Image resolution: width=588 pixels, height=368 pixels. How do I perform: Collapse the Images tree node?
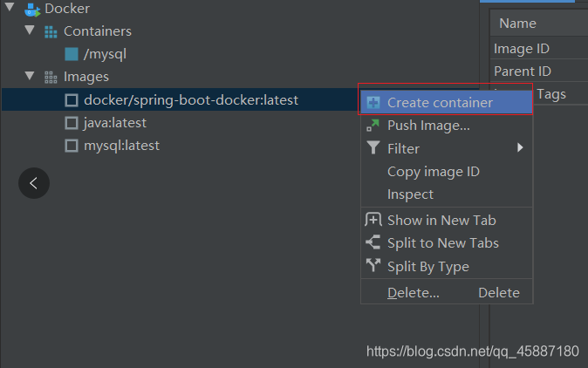pos(30,76)
